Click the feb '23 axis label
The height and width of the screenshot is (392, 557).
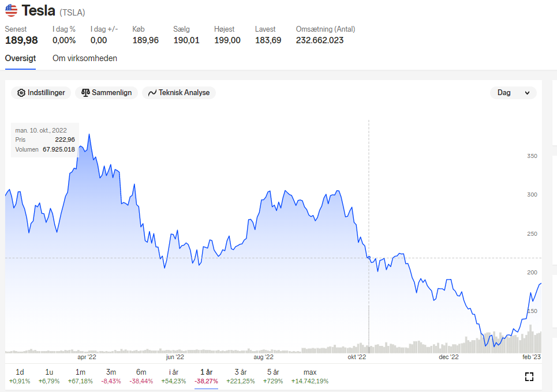tap(532, 357)
